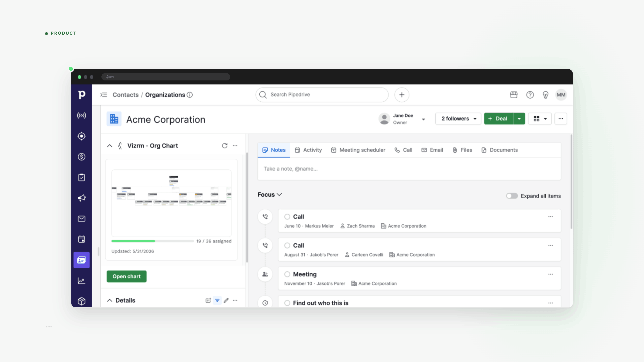Click the browser address bar showing vizrm
Image resolution: width=644 pixels, height=362 pixels.
[166, 77]
